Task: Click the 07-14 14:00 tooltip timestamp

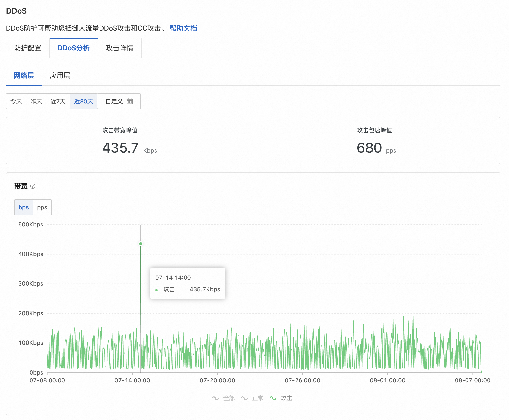Action: point(173,277)
